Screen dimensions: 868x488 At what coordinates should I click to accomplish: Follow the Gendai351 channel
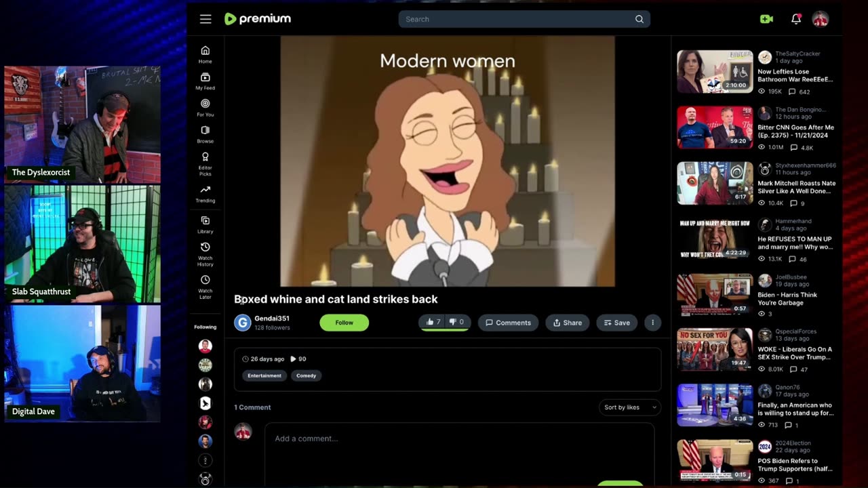(x=344, y=323)
